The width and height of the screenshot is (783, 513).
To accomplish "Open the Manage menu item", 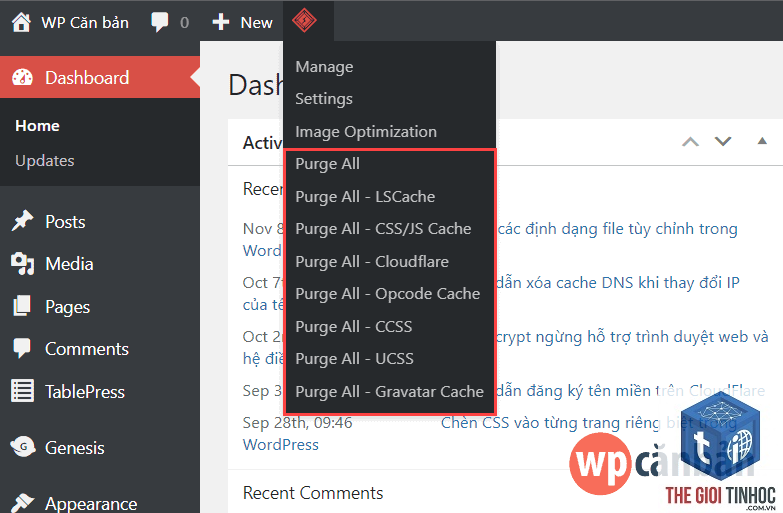I will (324, 66).
